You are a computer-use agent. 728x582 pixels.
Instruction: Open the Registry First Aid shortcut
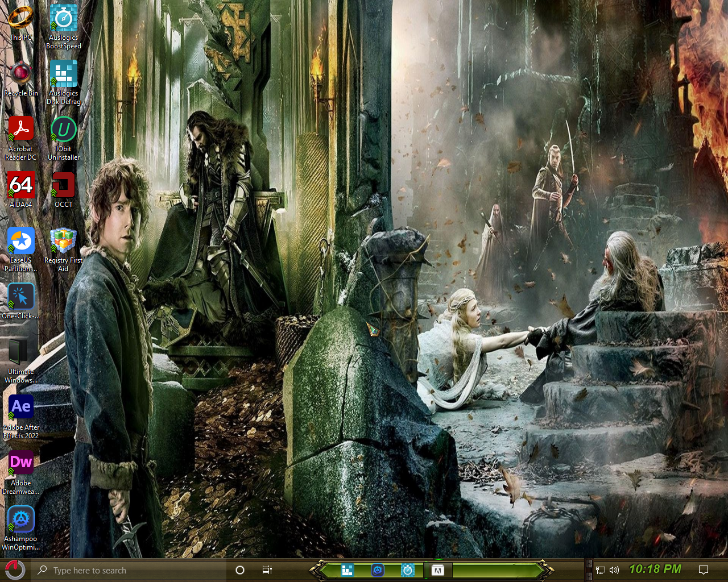coord(63,250)
